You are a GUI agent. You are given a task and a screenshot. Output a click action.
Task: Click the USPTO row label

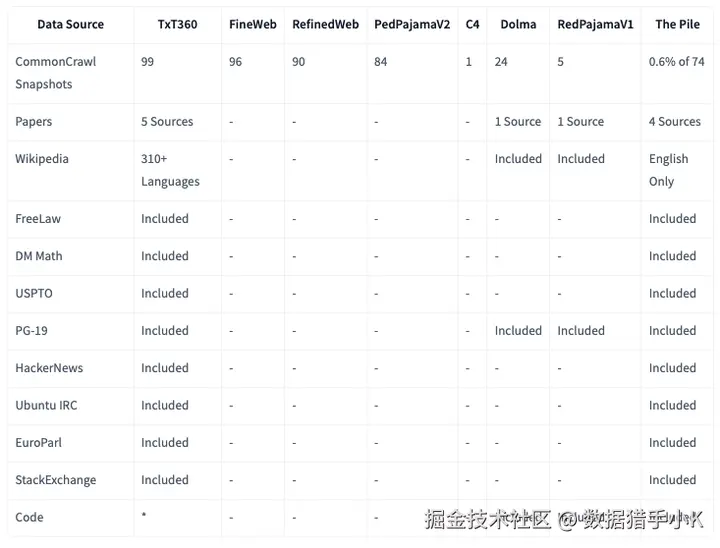tap(34, 294)
